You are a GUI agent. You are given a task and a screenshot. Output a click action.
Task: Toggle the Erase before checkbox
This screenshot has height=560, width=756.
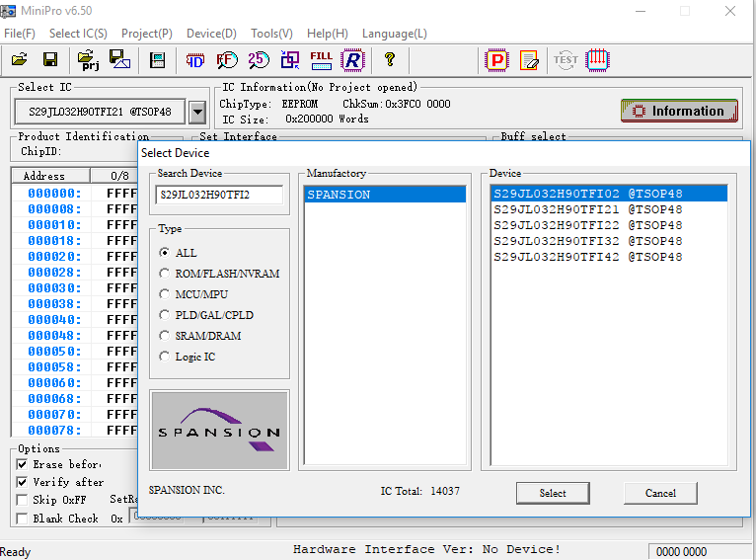coord(22,464)
